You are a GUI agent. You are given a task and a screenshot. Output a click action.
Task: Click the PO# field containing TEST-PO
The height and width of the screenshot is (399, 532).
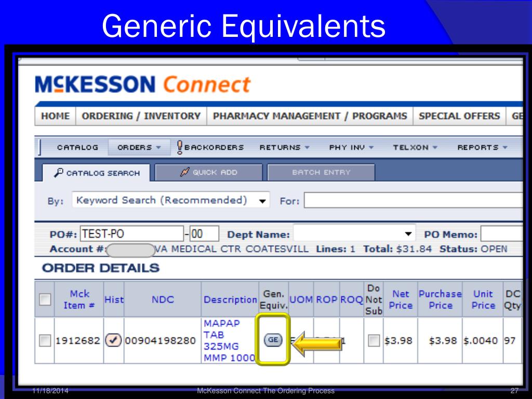(x=131, y=234)
